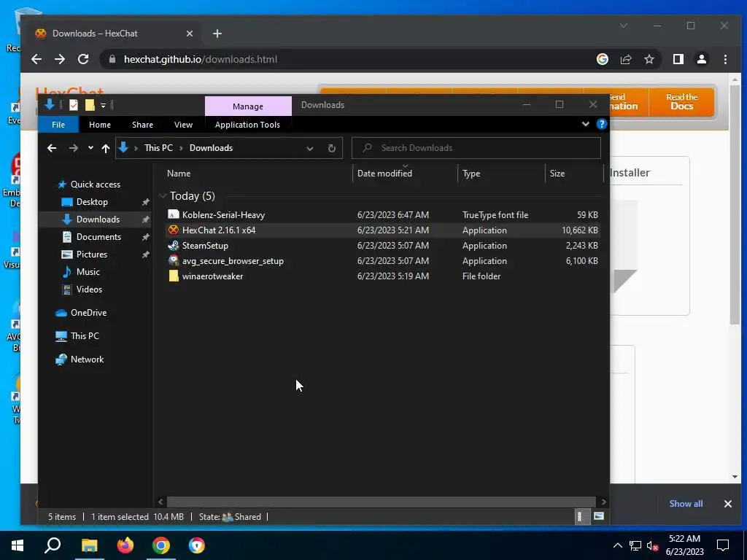This screenshot has width=747, height=560.
Task: Open taskbar search
Action: coord(53,545)
